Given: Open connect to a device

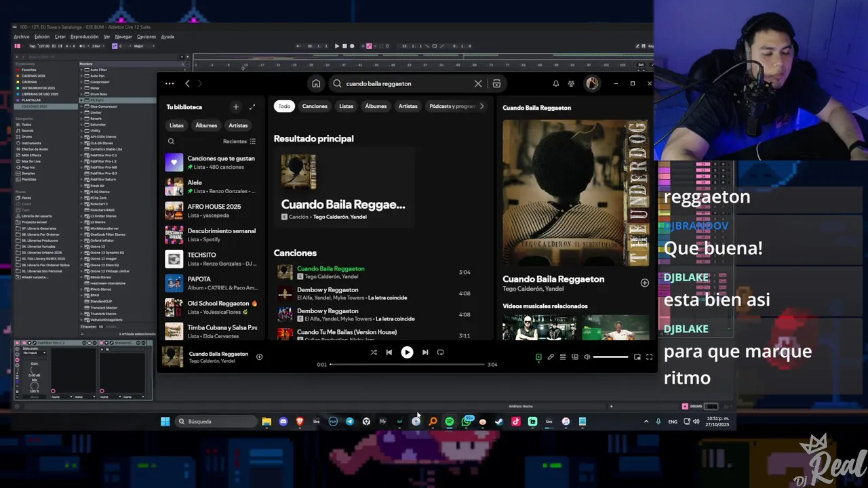Looking at the screenshot, I should 575,357.
